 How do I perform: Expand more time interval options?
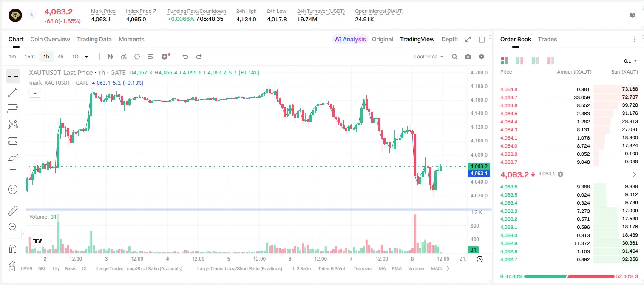click(86, 57)
